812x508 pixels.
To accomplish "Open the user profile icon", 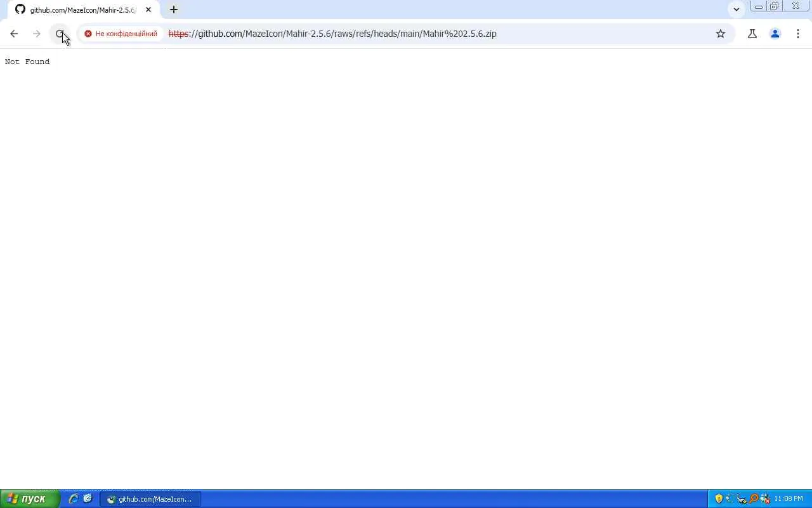I will point(775,34).
